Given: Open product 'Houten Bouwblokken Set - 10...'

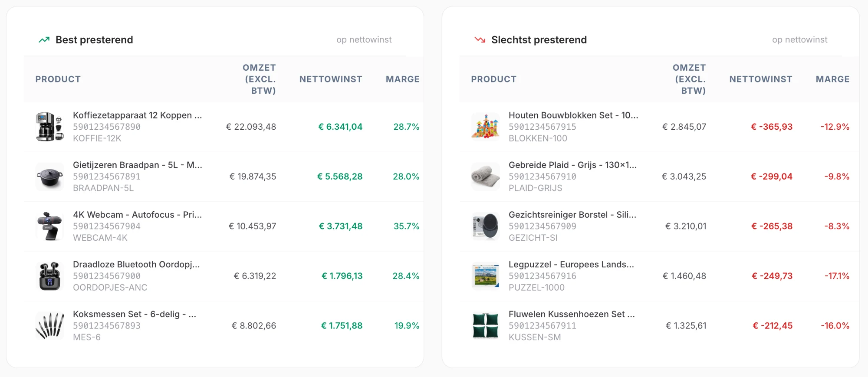Looking at the screenshot, I should coord(573,115).
